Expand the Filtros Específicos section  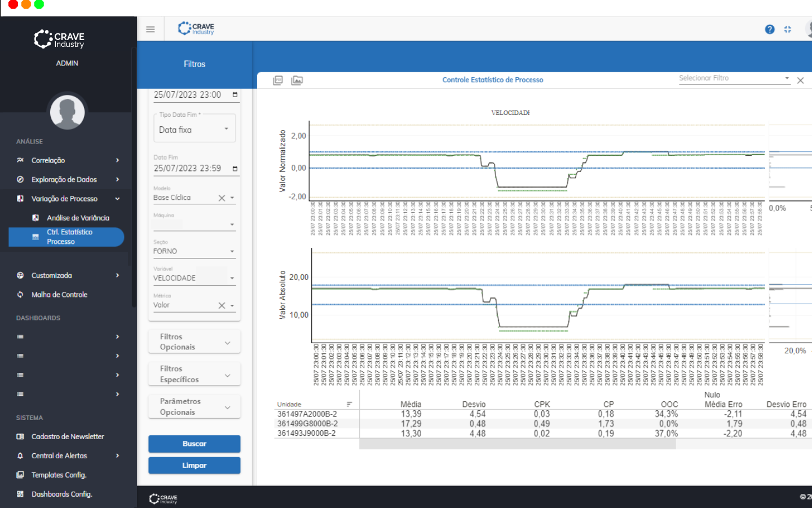tap(227, 375)
